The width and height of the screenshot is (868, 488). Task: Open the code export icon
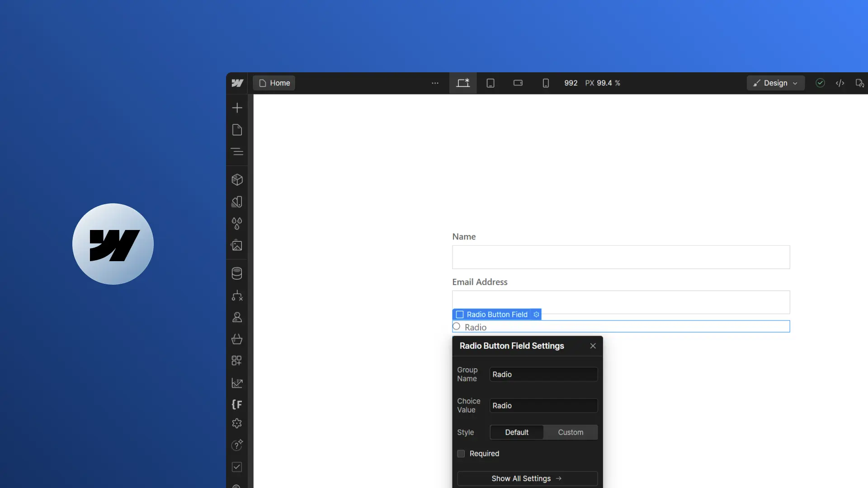(840, 83)
